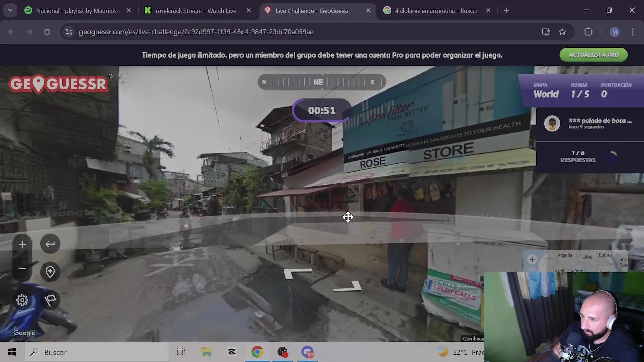Select the Live Challenge - GeoGuessr tab

click(x=317, y=10)
